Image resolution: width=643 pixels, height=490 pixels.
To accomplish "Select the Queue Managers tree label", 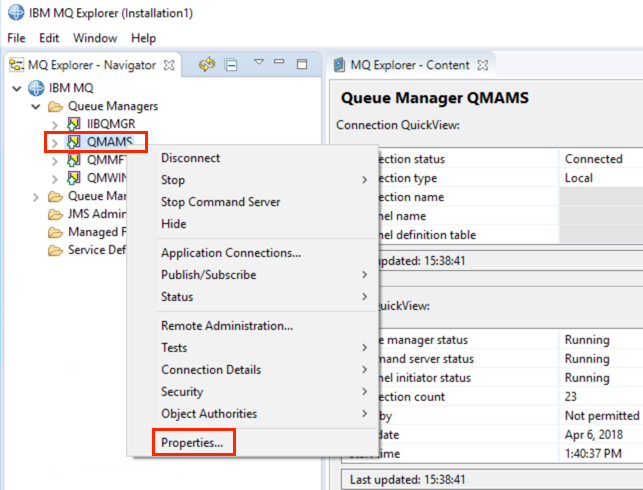I will pos(113,106).
